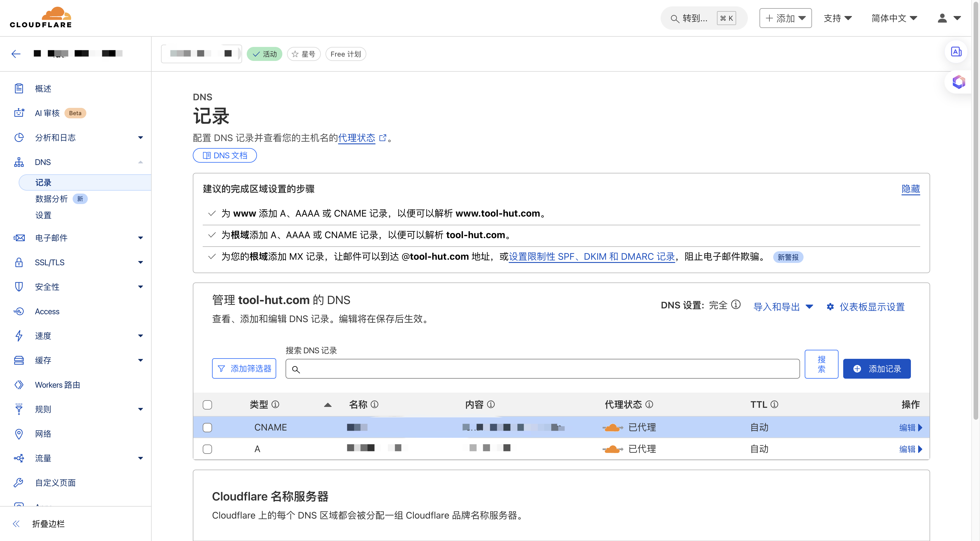
Task: Click info icon beside 代理状态 column header
Action: (x=650, y=404)
